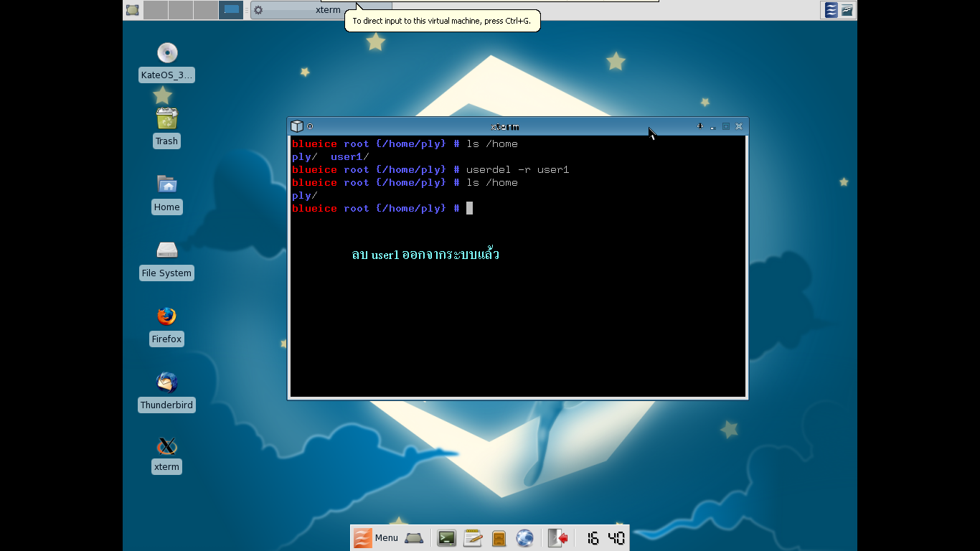Open the terminal launcher in bottom panel
The image size is (980, 551).
click(447, 538)
